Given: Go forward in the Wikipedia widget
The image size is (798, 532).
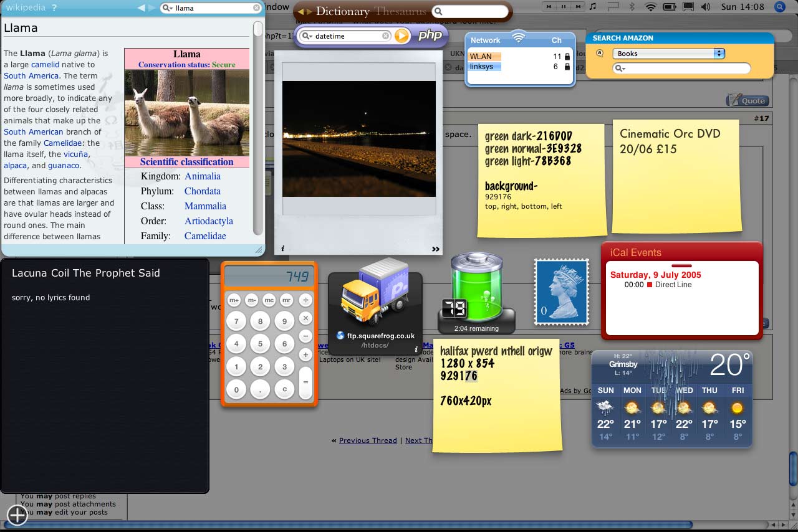Looking at the screenshot, I should click(152, 8).
